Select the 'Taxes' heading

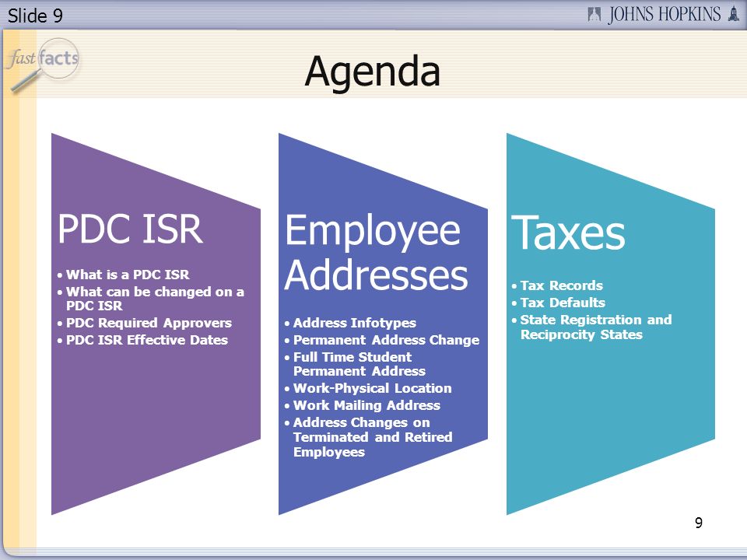tap(568, 232)
